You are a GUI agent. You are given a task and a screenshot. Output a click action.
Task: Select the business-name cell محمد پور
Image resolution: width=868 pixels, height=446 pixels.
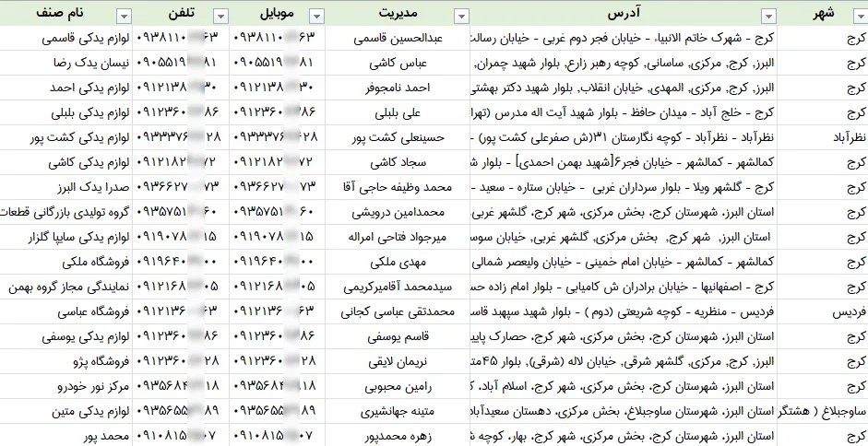click(65, 437)
